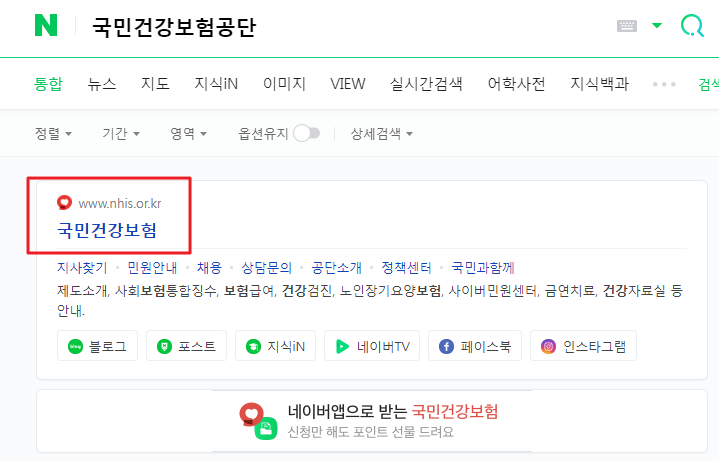Open the 국민건강보험 title link
The height and width of the screenshot is (461, 719).
coord(107,230)
